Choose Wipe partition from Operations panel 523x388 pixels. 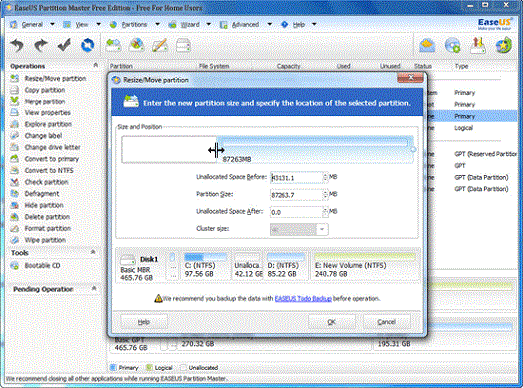45,240
